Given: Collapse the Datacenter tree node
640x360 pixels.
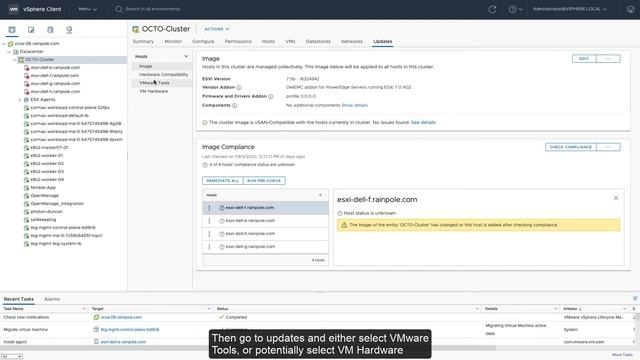Looking at the screenshot, I should 9,52.
